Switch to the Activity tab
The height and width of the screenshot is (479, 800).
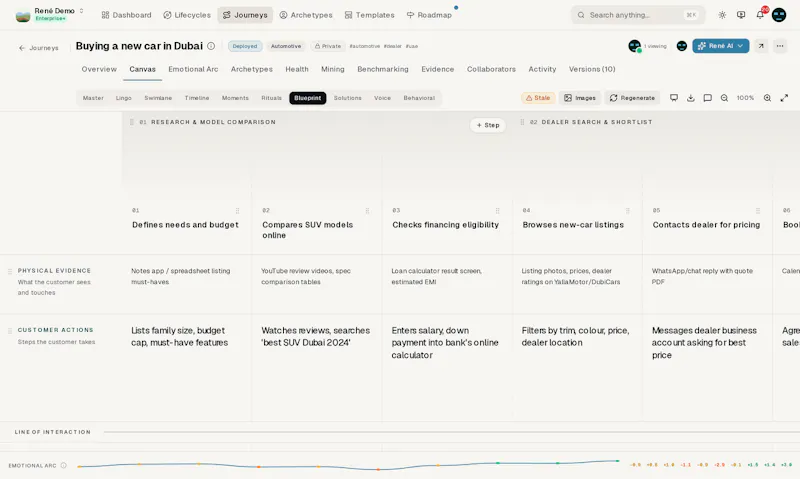click(x=542, y=69)
